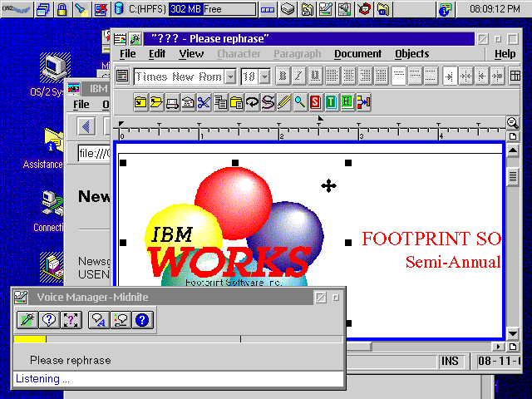Toggle Underline formatting
The image size is (532, 399).
point(315,76)
